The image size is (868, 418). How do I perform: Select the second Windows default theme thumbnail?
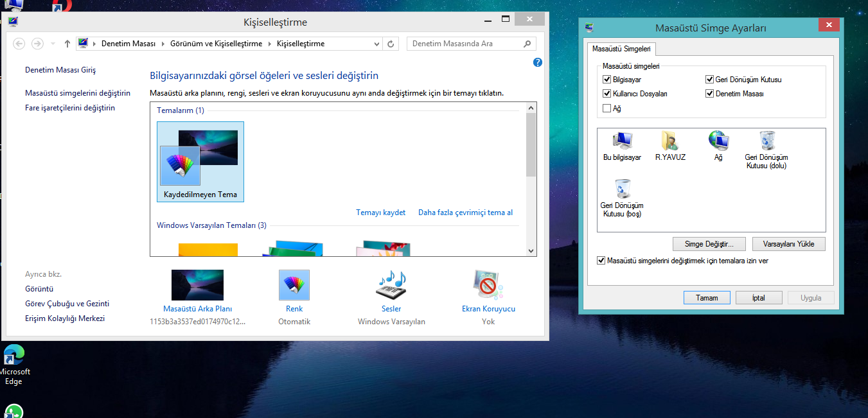[x=292, y=249]
